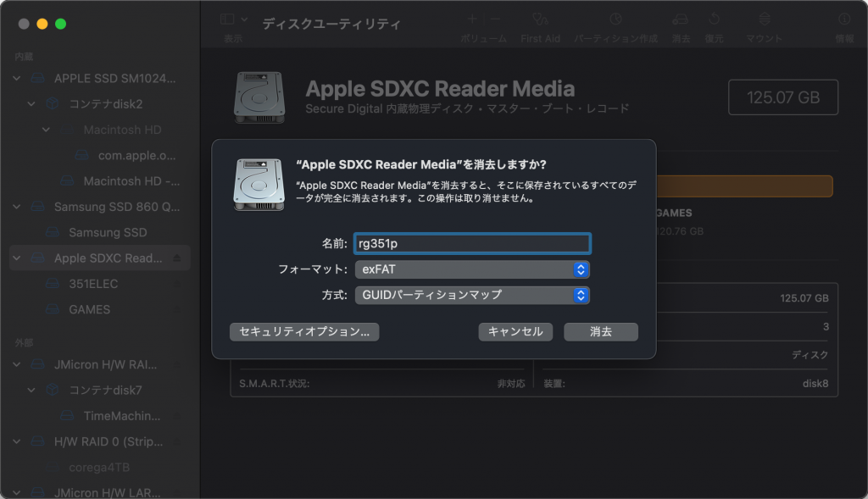Open the フォーマット dropdown showing exFAT
Image resolution: width=868 pixels, height=499 pixels.
pos(472,269)
